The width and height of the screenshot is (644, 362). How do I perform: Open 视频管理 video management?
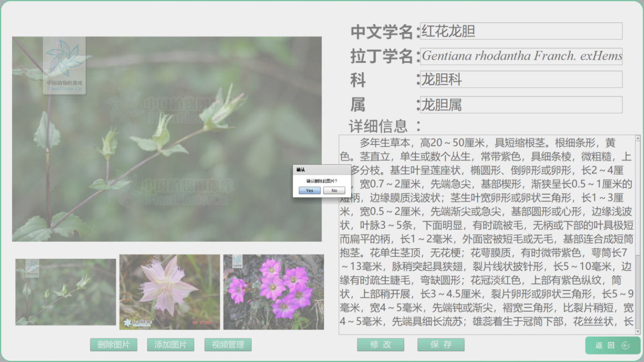(228, 345)
